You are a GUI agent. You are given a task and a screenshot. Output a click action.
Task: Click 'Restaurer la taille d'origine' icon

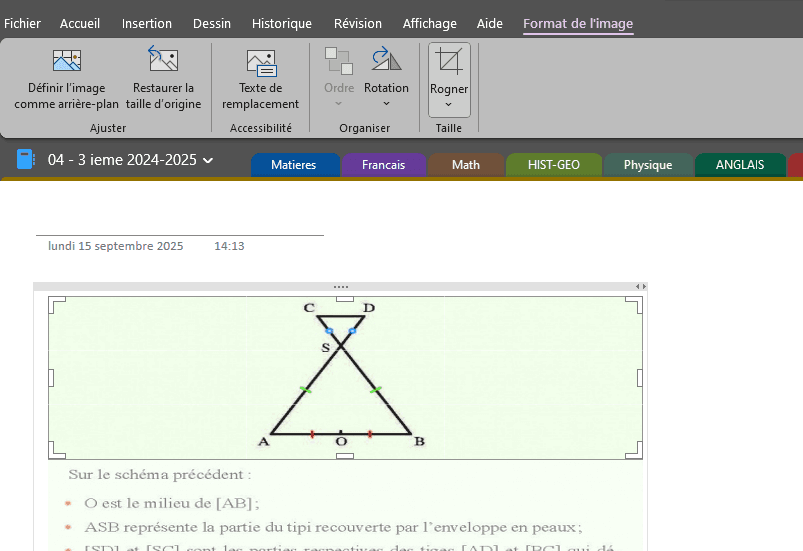coord(163,62)
